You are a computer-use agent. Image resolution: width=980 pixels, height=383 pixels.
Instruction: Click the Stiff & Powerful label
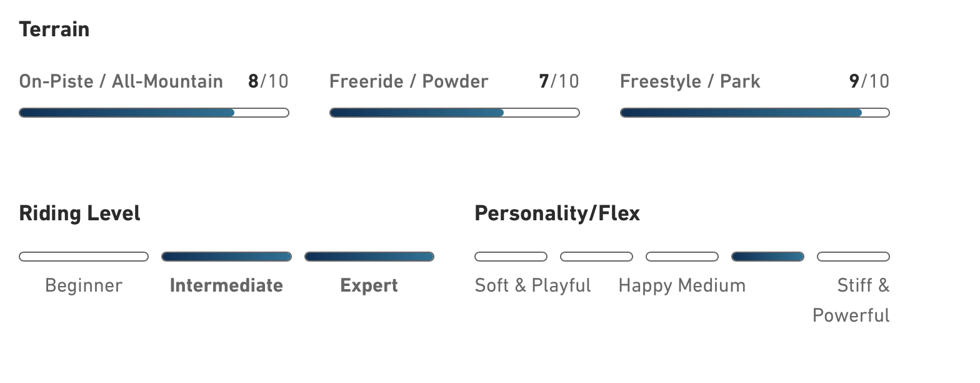coord(851,300)
